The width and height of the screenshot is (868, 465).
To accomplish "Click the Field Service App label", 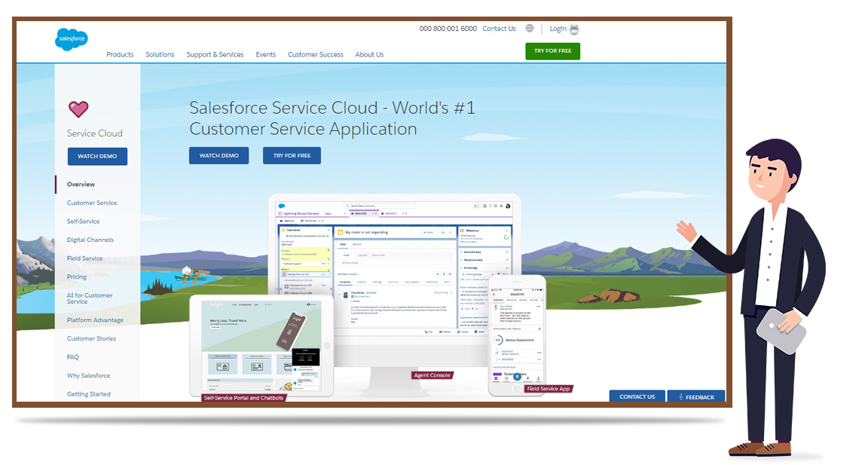I will click(549, 389).
